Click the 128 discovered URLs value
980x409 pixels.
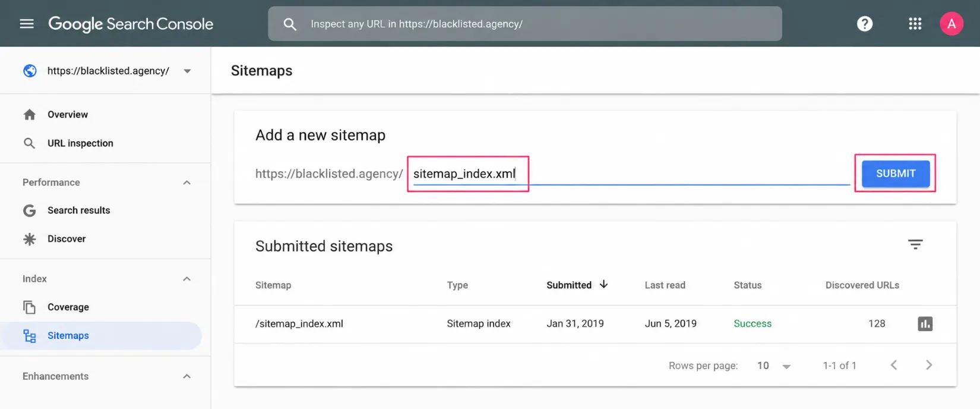(x=877, y=324)
